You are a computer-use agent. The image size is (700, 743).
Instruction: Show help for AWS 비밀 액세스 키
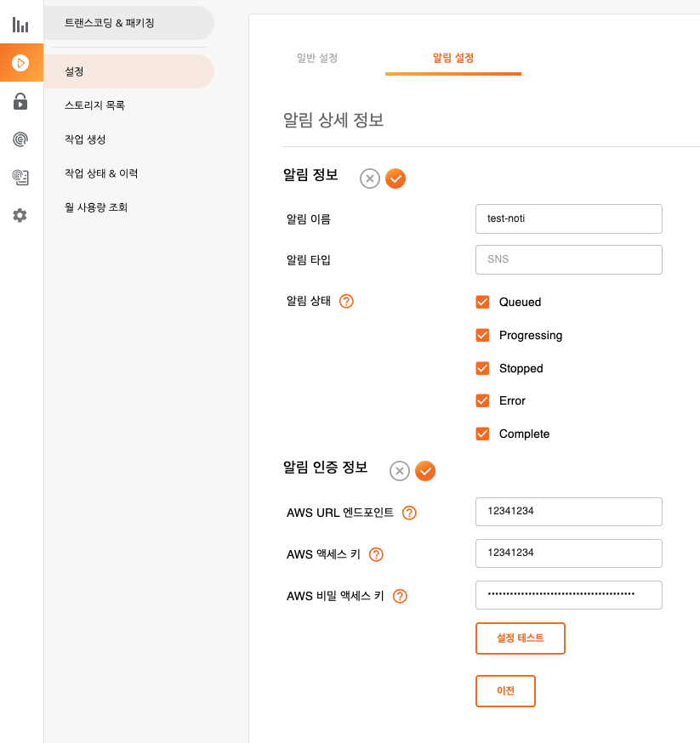400,597
